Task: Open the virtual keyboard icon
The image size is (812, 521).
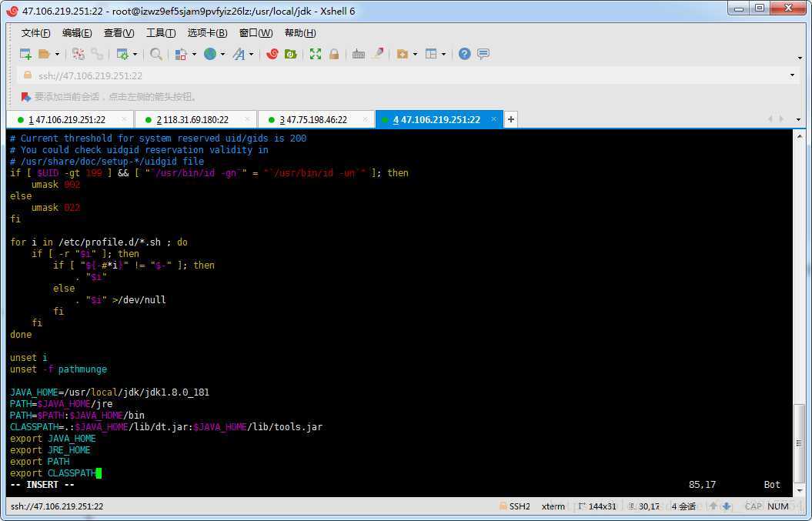Action: pyautogui.click(x=359, y=54)
